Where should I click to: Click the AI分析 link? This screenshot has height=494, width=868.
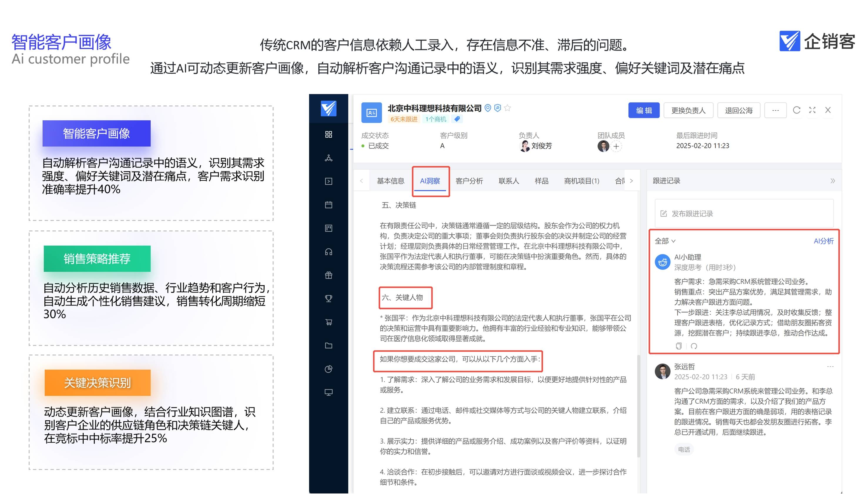click(823, 241)
